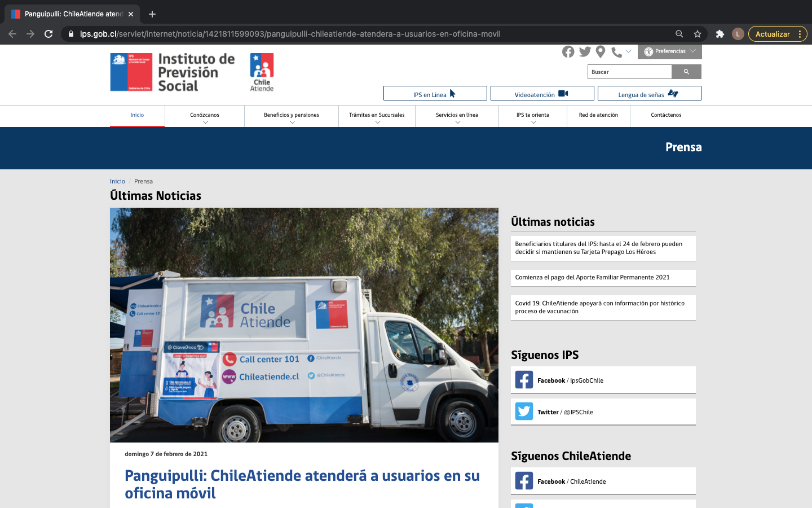This screenshot has width=812, height=508.
Task: Click the Buscar search input field
Action: click(x=630, y=72)
